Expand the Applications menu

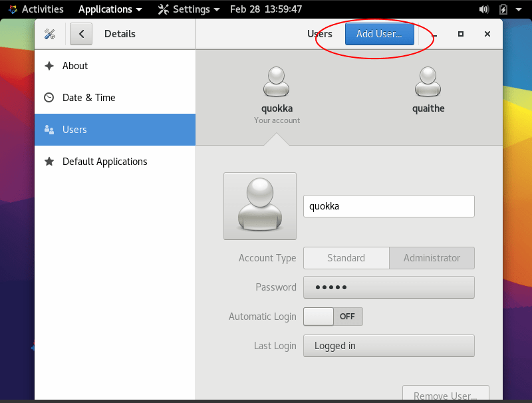[x=110, y=9]
